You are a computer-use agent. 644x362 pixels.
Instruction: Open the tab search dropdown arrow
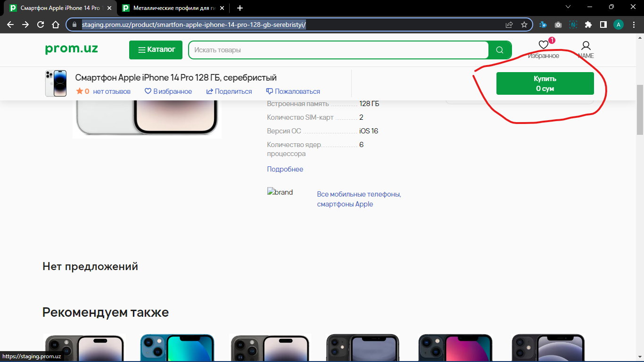568,7
